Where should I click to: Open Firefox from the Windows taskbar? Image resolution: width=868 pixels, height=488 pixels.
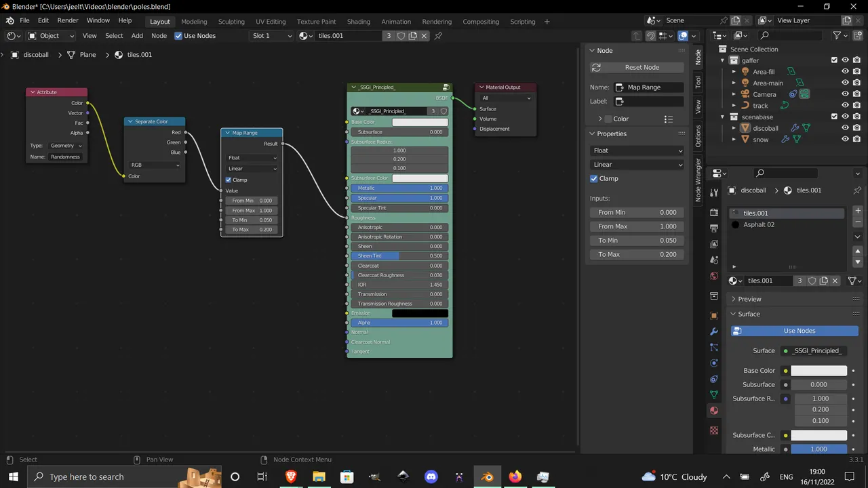click(515, 476)
